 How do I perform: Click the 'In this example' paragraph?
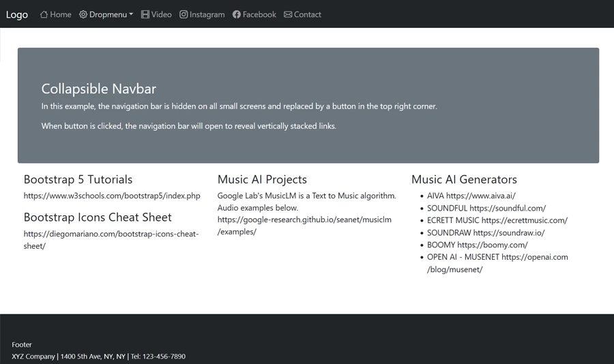239,106
